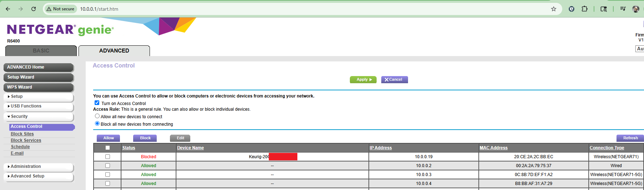Click MAC address 0C:8B:7D:EF:F1:A2

pyautogui.click(x=534, y=175)
